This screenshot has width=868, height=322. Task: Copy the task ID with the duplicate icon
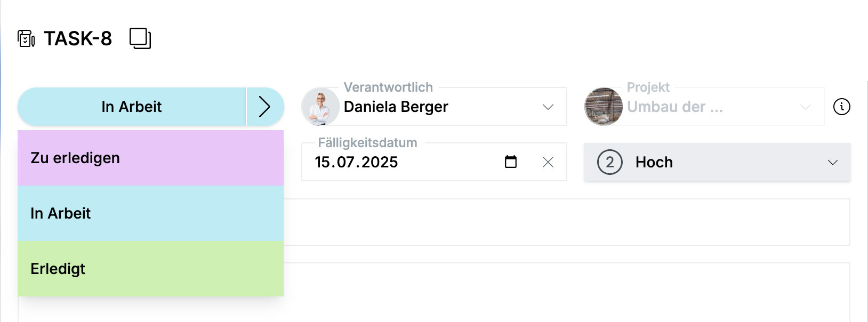tap(140, 38)
